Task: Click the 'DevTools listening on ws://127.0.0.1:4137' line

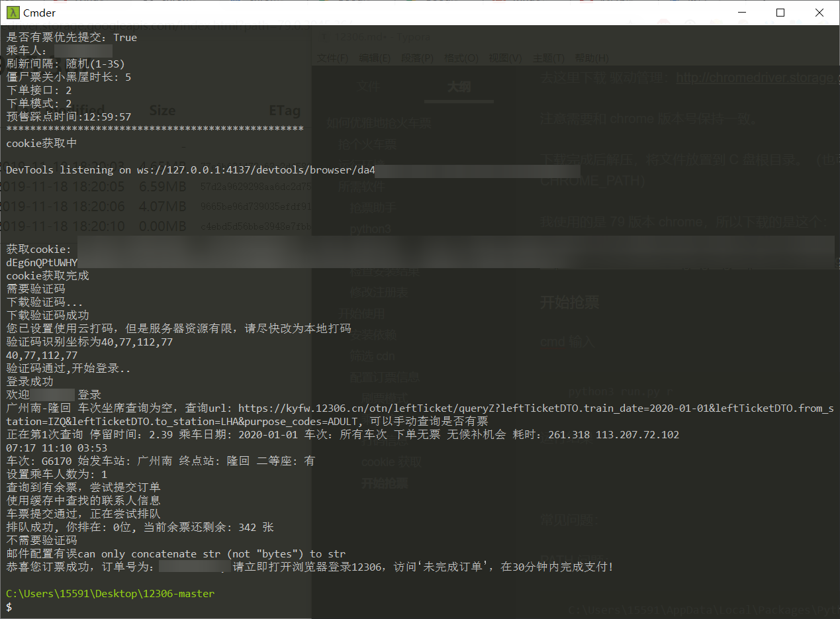Action: 191,170
